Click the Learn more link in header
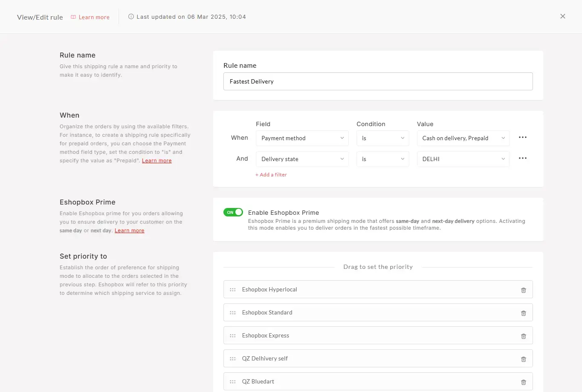The height and width of the screenshot is (392, 582). pos(94,17)
